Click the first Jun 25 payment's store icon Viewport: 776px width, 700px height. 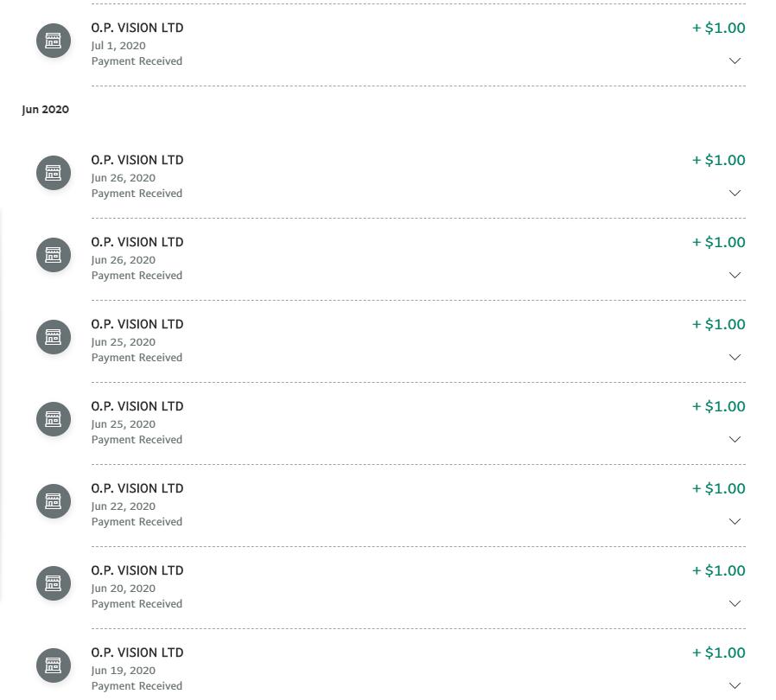point(54,337)
